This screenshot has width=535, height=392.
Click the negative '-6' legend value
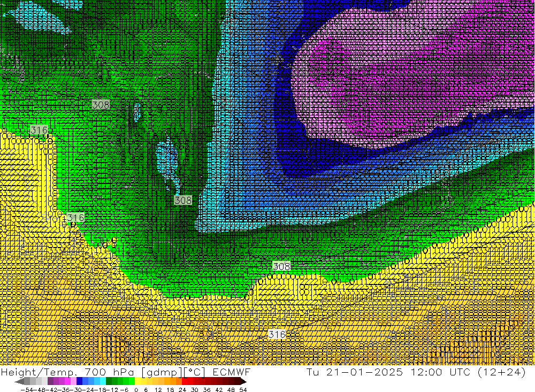point(124,390)
